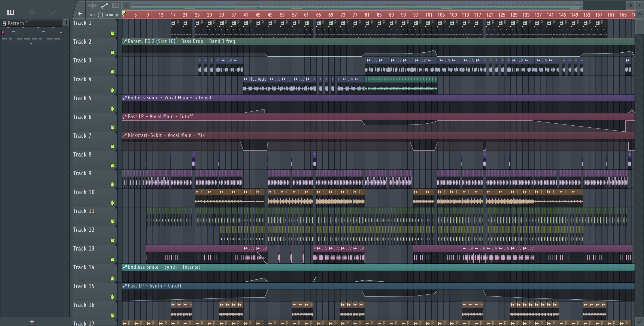Show audio clips in the picker panel
Viewport: 644px width, 326px height.
[32, 12]
